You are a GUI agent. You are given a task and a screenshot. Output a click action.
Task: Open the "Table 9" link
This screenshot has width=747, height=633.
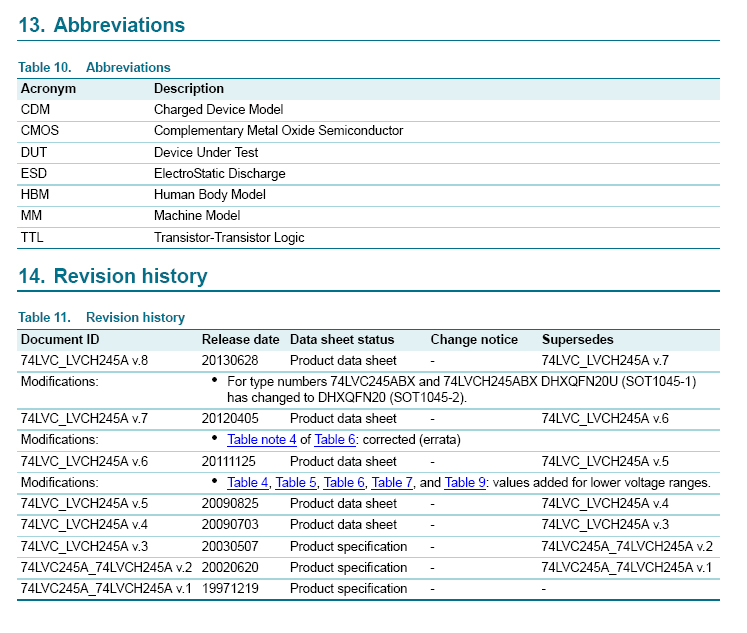pyautogui.click(x=465, y=482)
